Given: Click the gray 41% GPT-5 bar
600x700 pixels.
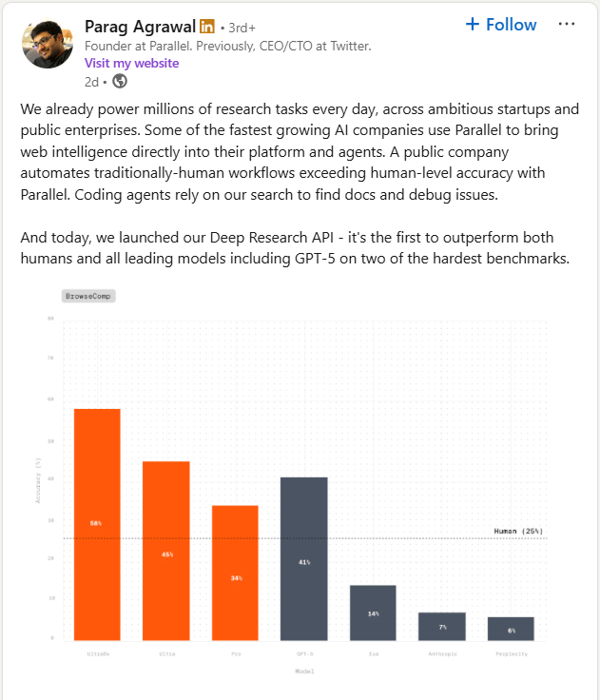Looking at the screenshot, I should pyautogui.click(x=304, y=559).
